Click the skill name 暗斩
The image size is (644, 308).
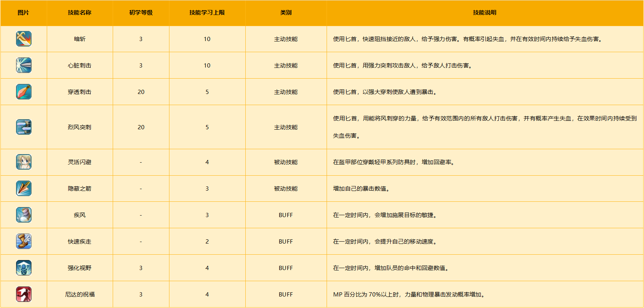click(80, 39)
